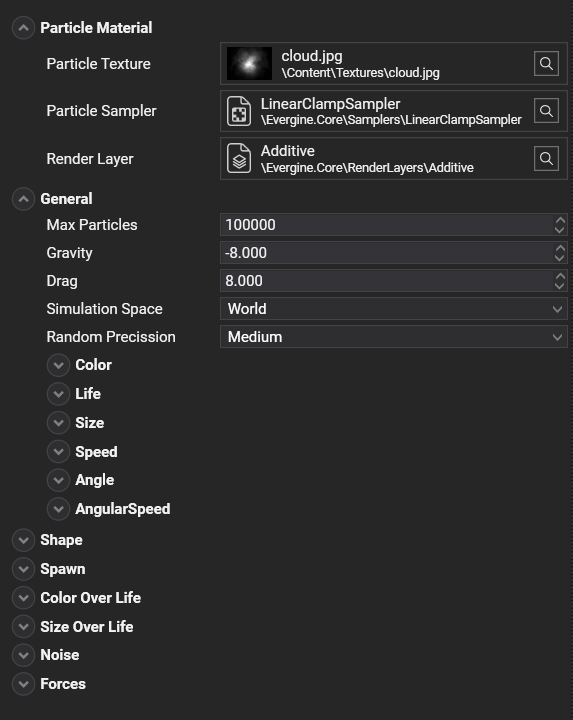This screenshot has width=573, height=720.
Task: Click the cloud.jpg file name
Action: tap(312, 56)
